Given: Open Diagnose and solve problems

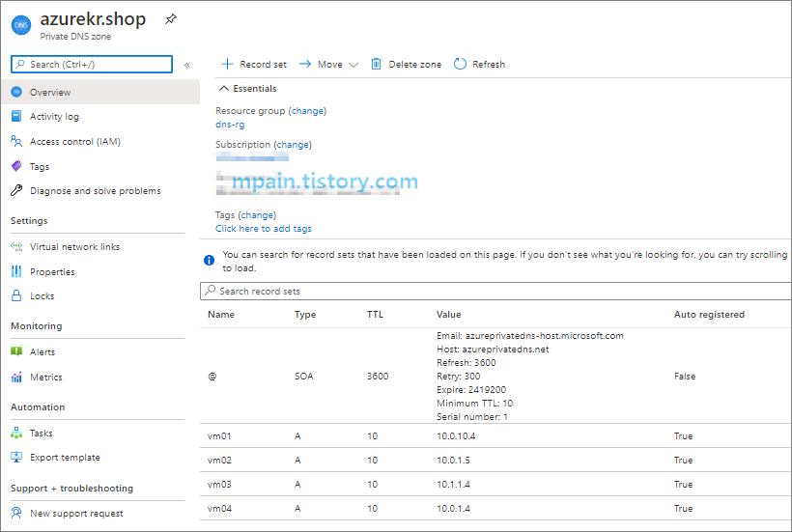Looking at the screenshot, I should [x=96, y=191].
